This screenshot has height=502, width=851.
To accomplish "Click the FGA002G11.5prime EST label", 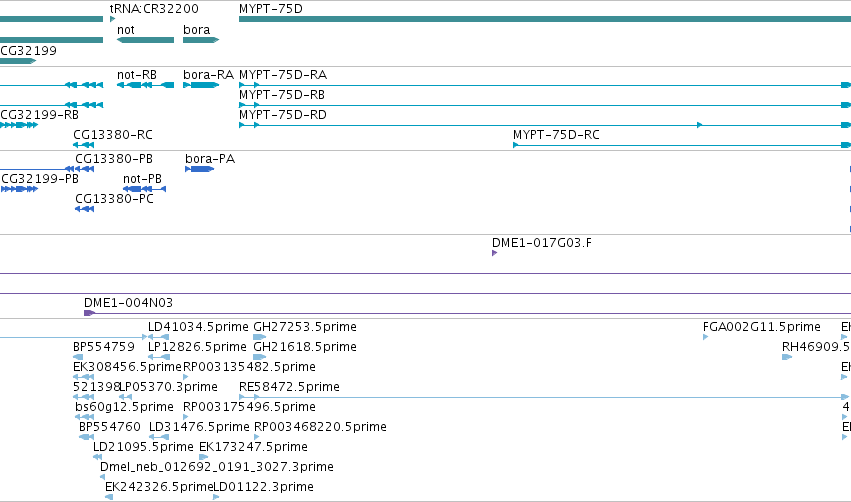I will click(761, 327).
